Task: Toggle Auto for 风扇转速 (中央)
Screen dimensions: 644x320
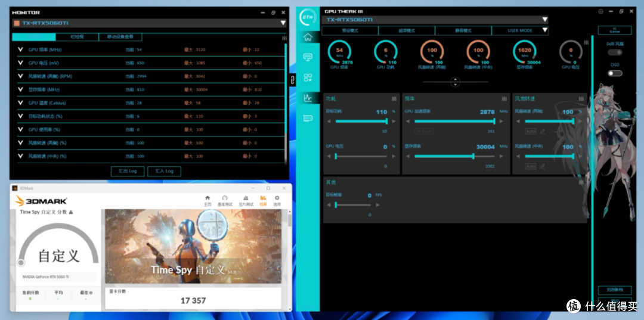Action: point(530,166)
